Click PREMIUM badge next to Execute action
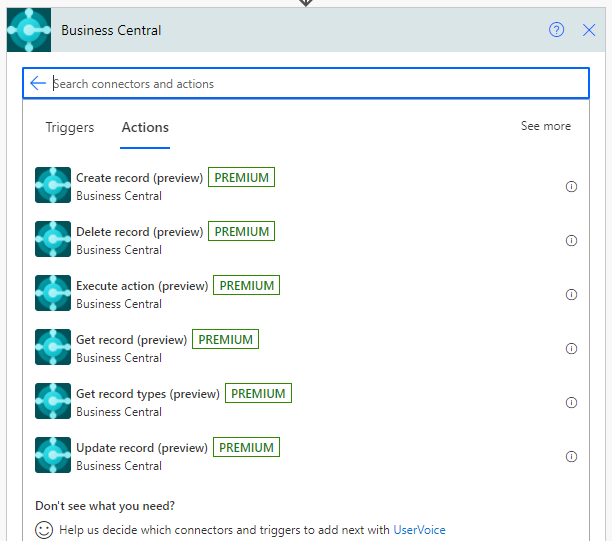The width and height of the screenshot is (612, 541). (x=246, y=285)
